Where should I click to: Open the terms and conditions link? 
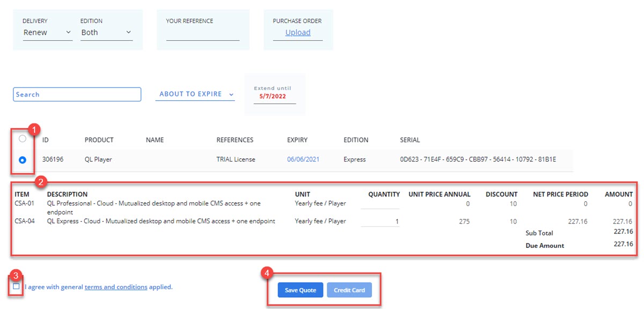(x=116, y=287)
